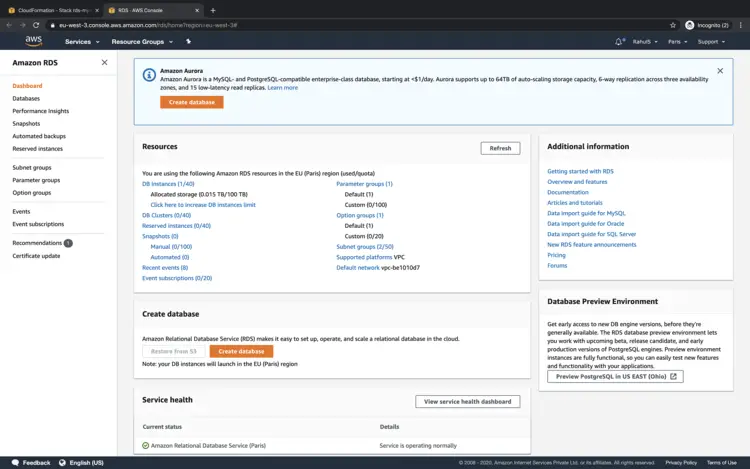This screenshot has width=750, height=469.
Task: Click the globe language icon
Action: [x=63, y=463]
